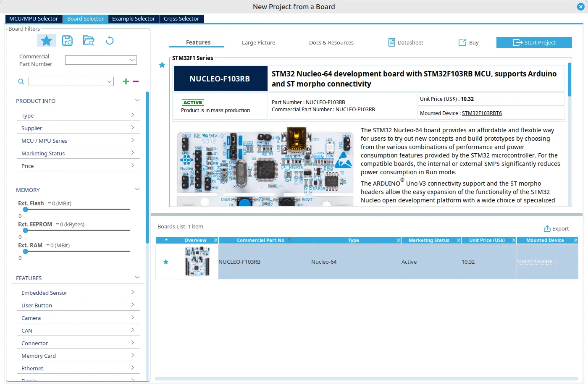Switch to the Cross Selector tab
This screenshot has width=588, height=388.
[181, 18]
